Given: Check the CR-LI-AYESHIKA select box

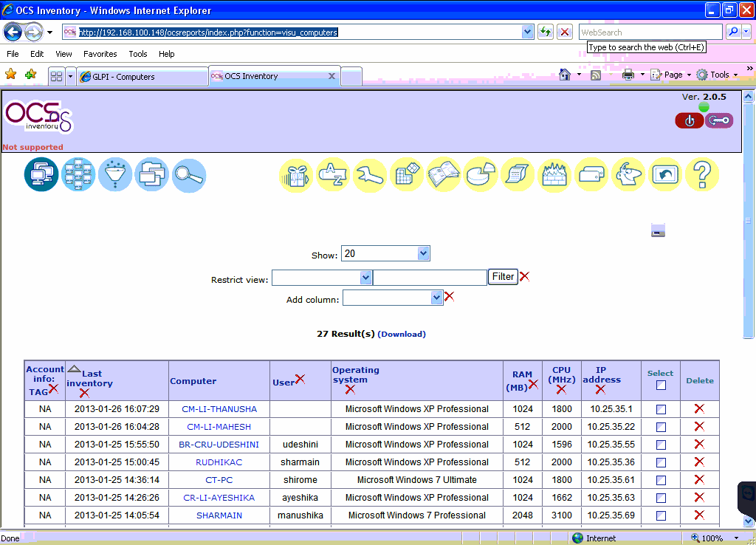Looking at the screenshot, I should click(x=661, y=498).
